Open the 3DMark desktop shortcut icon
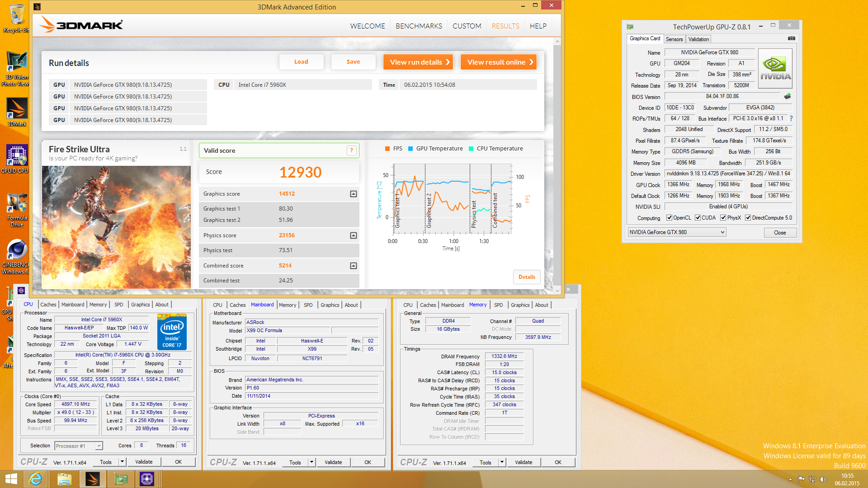Viewport: 868px width, 488px height. 17,112
